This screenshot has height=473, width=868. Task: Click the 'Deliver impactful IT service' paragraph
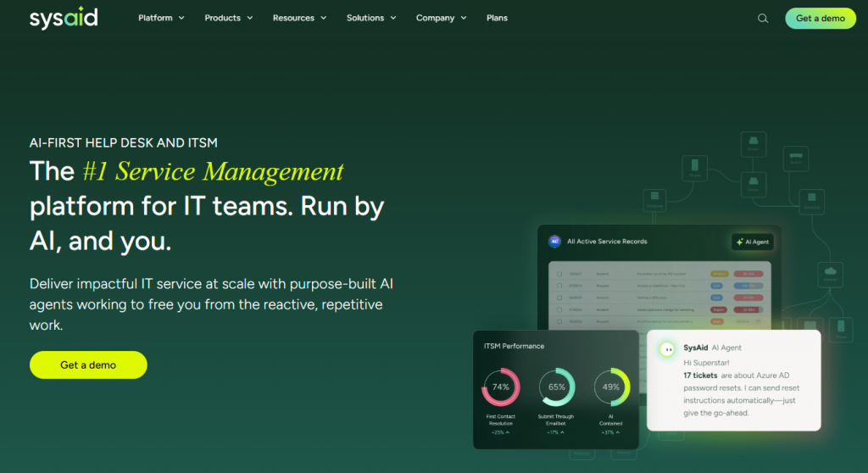(x=211, y=304)
